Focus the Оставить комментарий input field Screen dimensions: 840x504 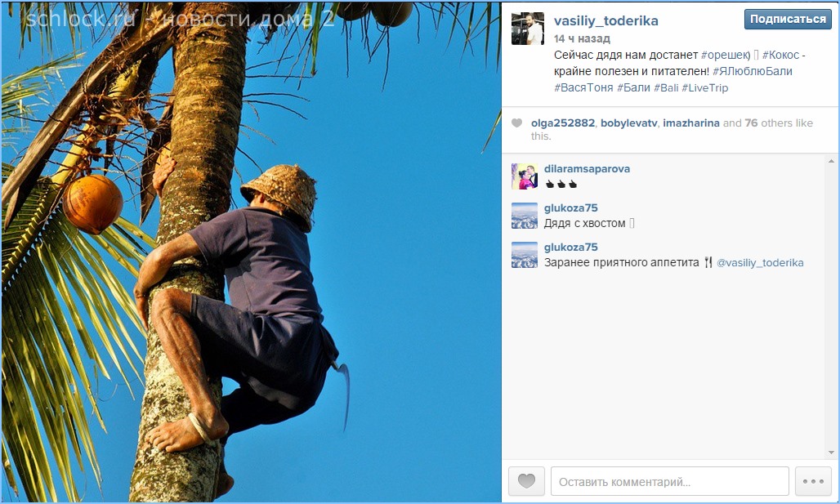pyautogui.click(x=670, y=481)
